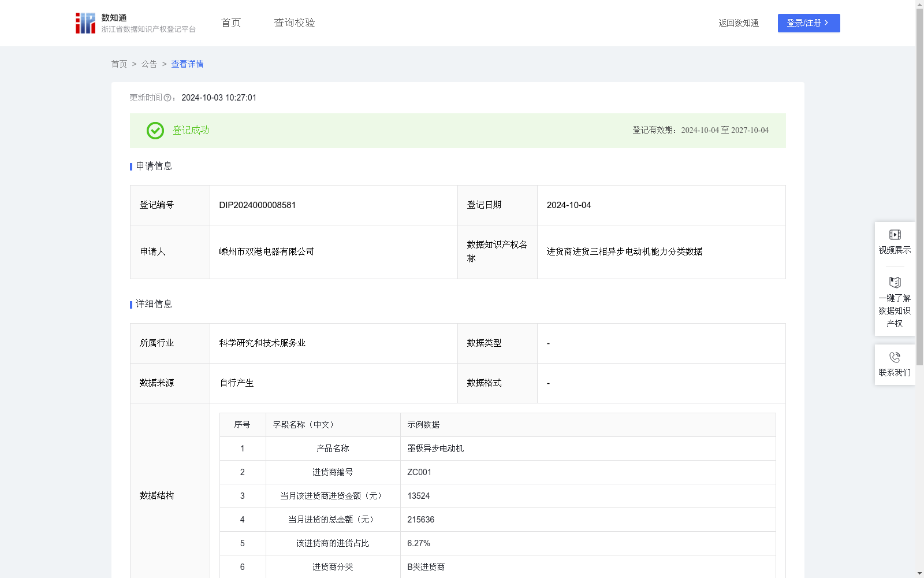Click the vertical page scrollbar
The width and height of the screenshot is (924, 578).
[919, 188]
